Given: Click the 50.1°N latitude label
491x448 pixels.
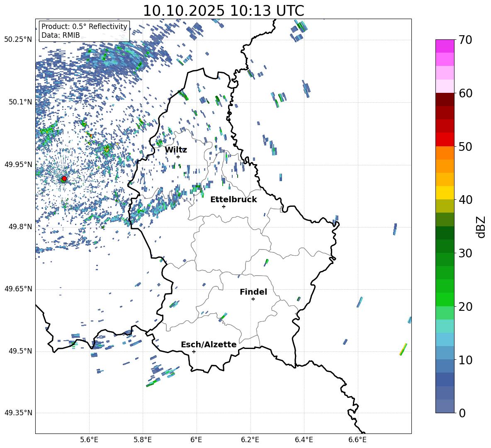Looking at the screenshot, I should pyautogui.click(x=20, y=102).
